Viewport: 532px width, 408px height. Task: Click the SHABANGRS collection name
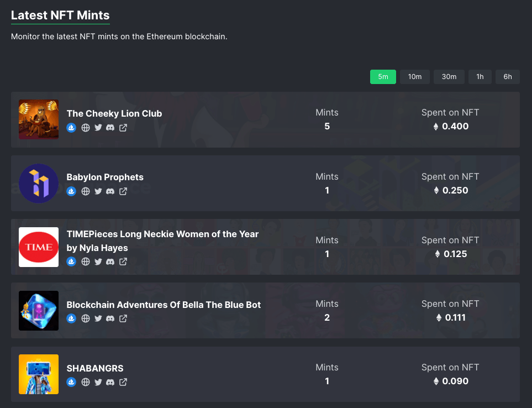pyautogui.click(x=94, y=368)
